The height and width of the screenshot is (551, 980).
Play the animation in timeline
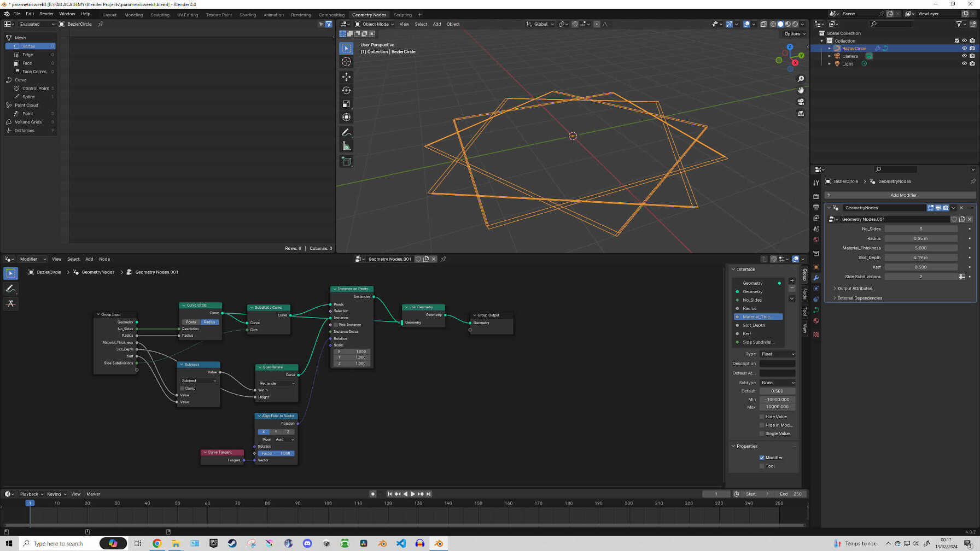(x=413, y=494)
